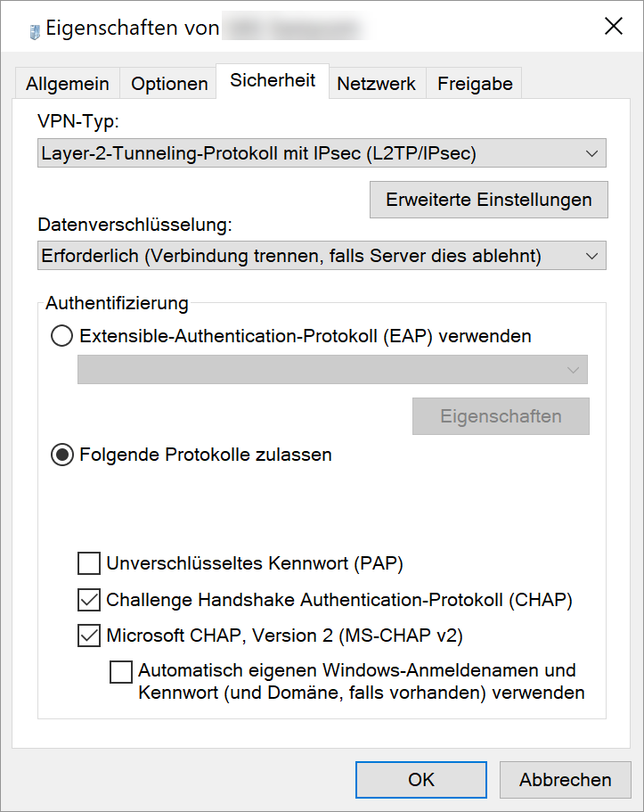The height and width of the screenshot is (812, 644).
Task: Open the VPN-Typ dropdown
Action: tap(322, 153)
